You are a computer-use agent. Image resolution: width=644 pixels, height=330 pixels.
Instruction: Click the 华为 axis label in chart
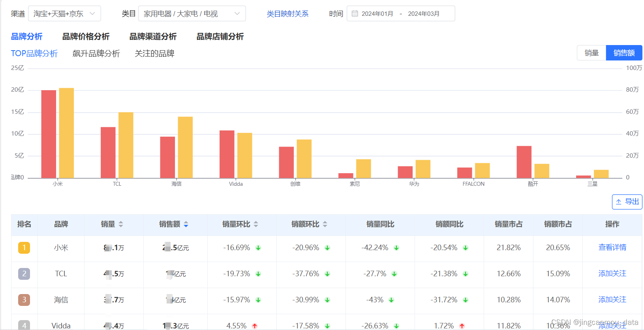414,184
